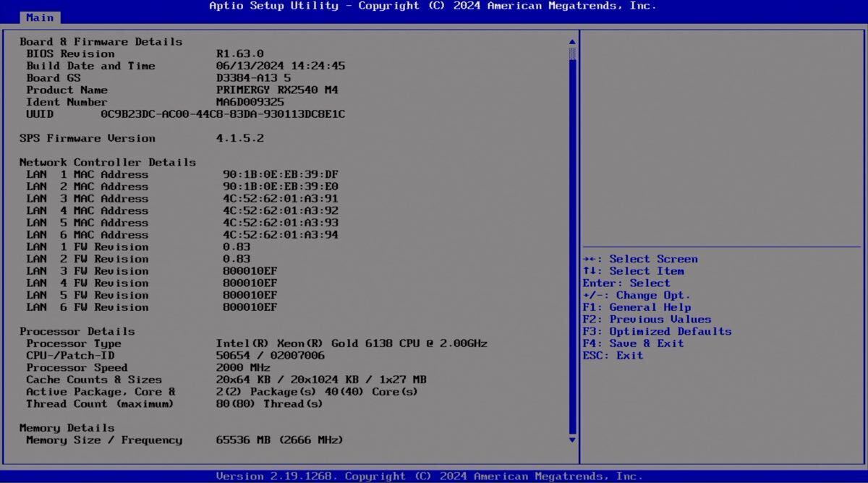Click MAC address 4C:52:62:01:A3:94
This screenshot has height=483, width=868.
click(x=281, y=235)
